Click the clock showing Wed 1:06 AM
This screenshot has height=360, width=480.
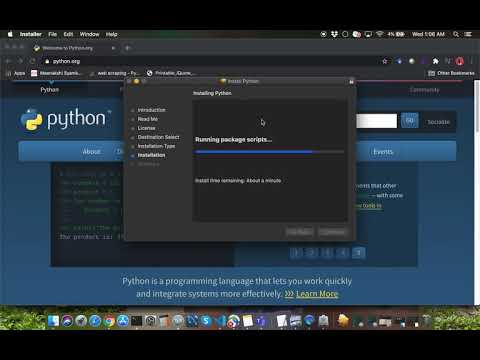point(428,34)
